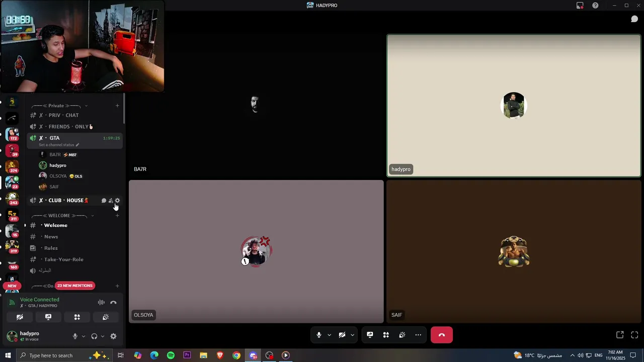Disconnect with the red hang-up button

pos(442,335)
